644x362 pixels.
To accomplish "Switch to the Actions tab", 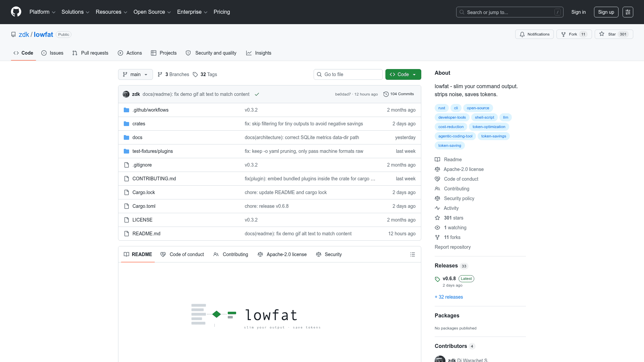I will 130,53.
